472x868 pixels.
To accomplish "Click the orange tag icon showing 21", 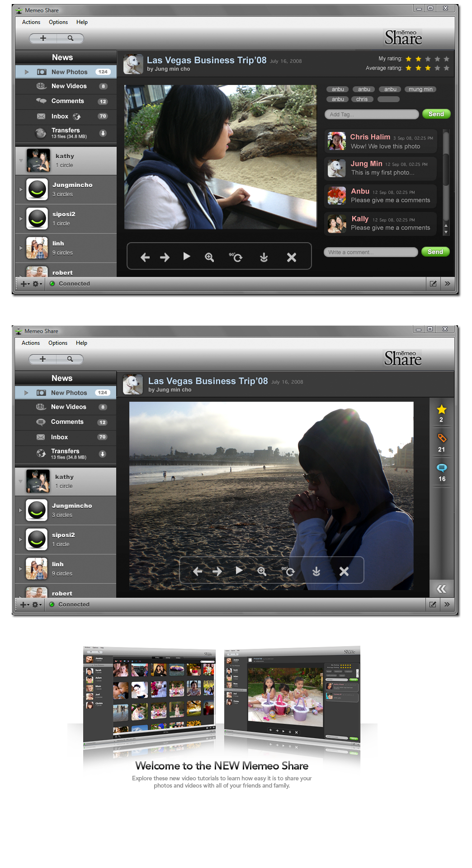I will [x=442, y=438].
